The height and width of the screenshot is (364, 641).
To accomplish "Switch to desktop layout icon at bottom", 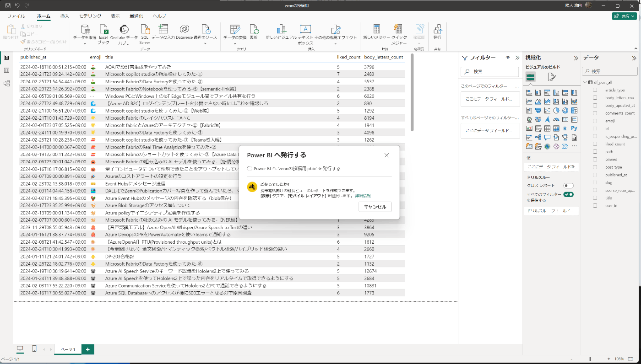I will (x=20, y=349).
